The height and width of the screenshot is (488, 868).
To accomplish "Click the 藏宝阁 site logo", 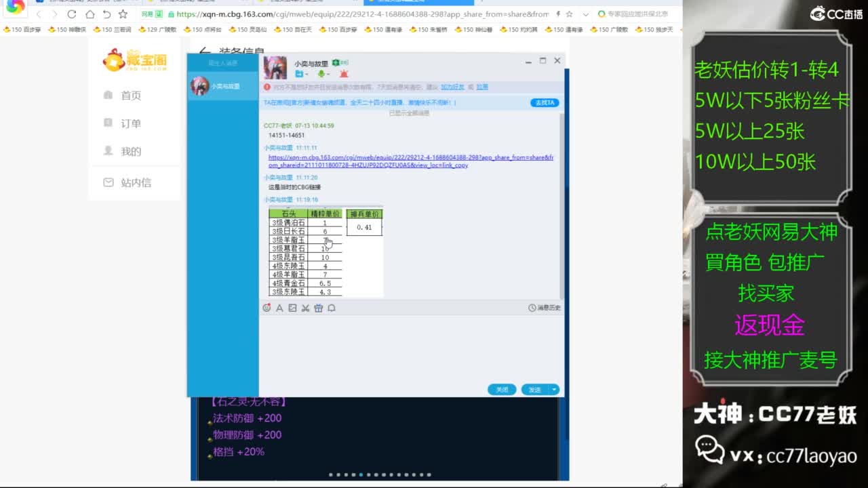I will pos(135,60).
